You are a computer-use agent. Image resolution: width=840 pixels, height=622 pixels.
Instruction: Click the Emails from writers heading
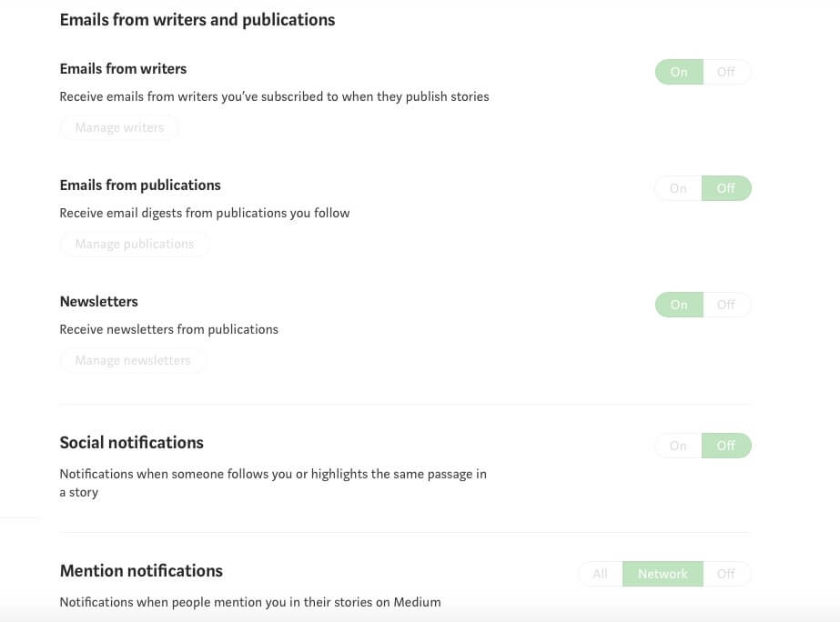pyautogui.click(x=123, y=68)
